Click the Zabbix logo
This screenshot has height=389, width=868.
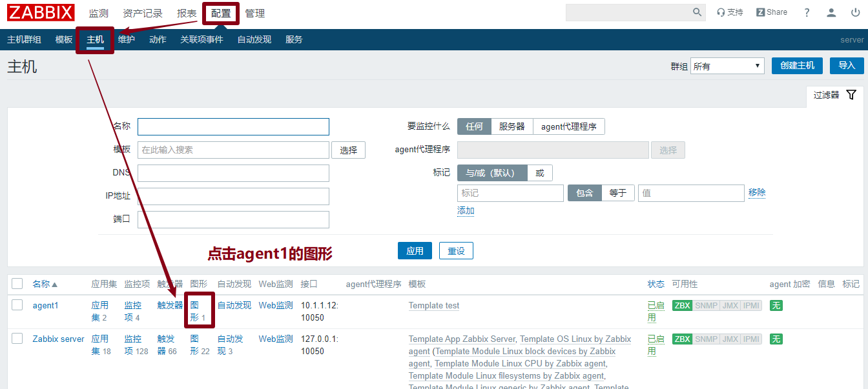click(41, 12)
